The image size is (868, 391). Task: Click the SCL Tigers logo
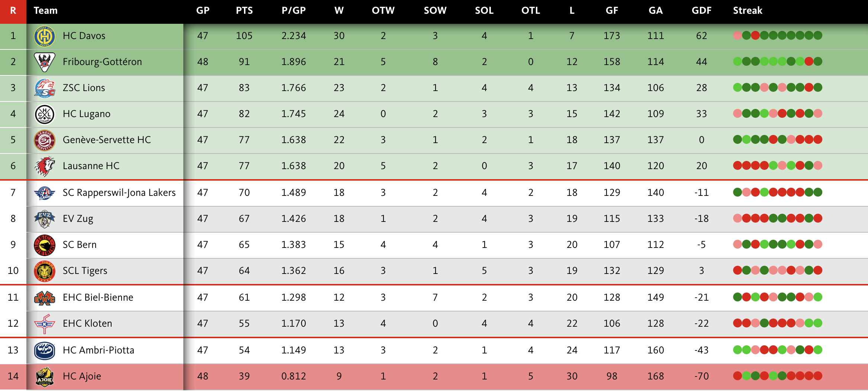coord(45,271)
